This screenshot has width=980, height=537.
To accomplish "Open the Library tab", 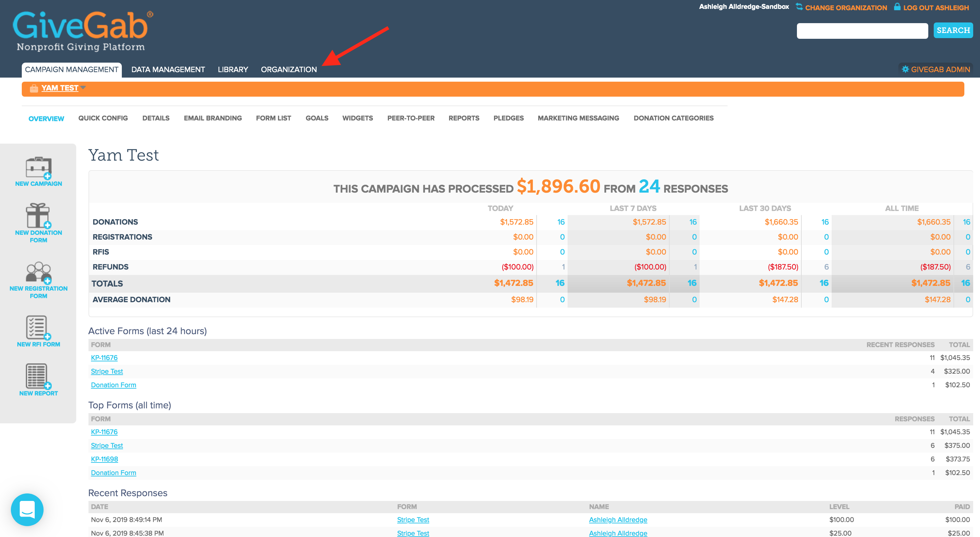I will point(233,70).
